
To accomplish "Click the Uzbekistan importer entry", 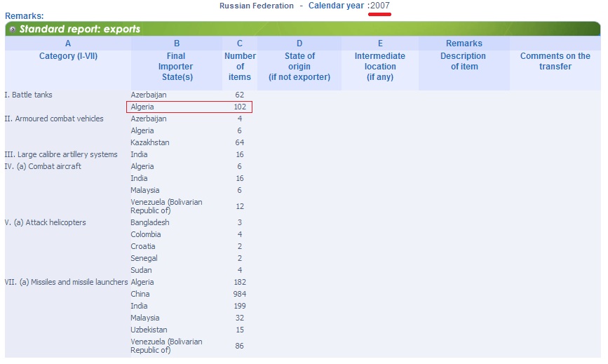I will (149, 330).
